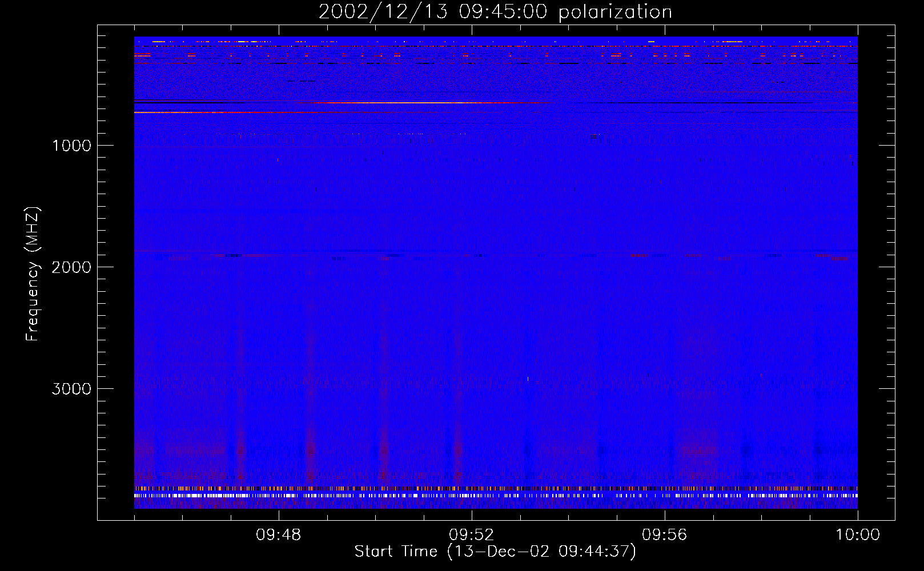The image size is (924, 571).
Task: Click the '09:52' time tick label
Action: 472,535
